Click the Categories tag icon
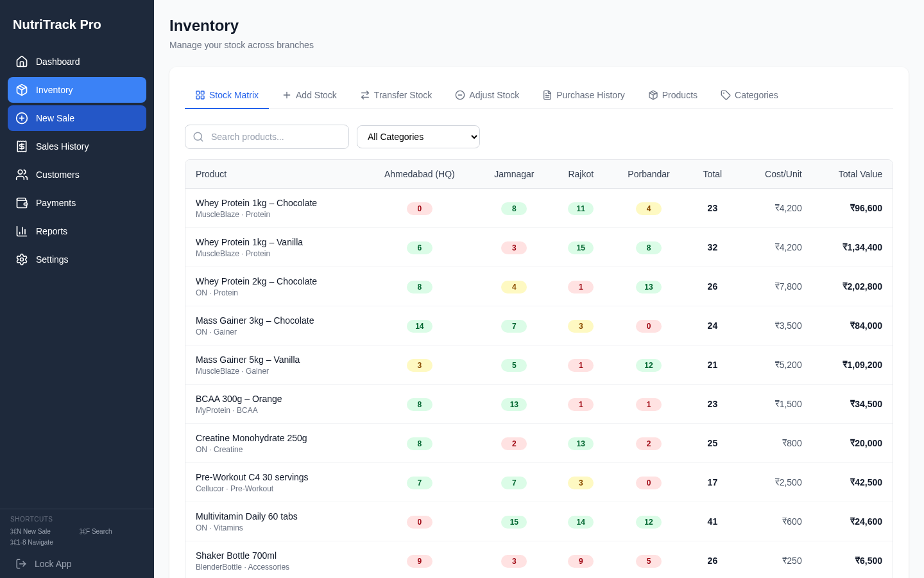 tap(726, 95)
